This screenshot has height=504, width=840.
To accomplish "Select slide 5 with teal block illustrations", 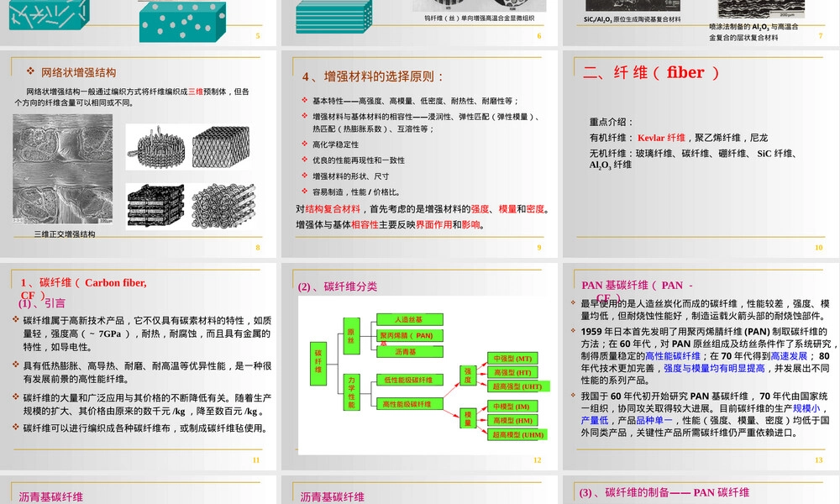I will pyautogui.click(x=138, y=23).
